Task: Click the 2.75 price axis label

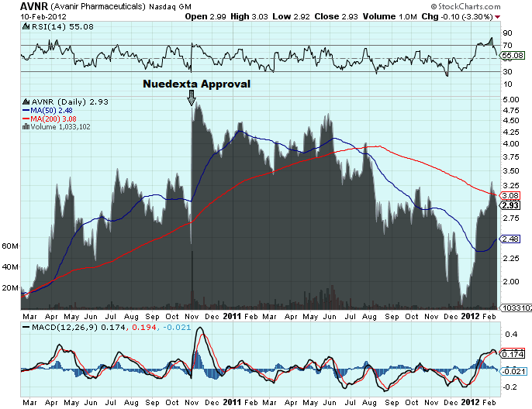Action: [x=511, y=218]
